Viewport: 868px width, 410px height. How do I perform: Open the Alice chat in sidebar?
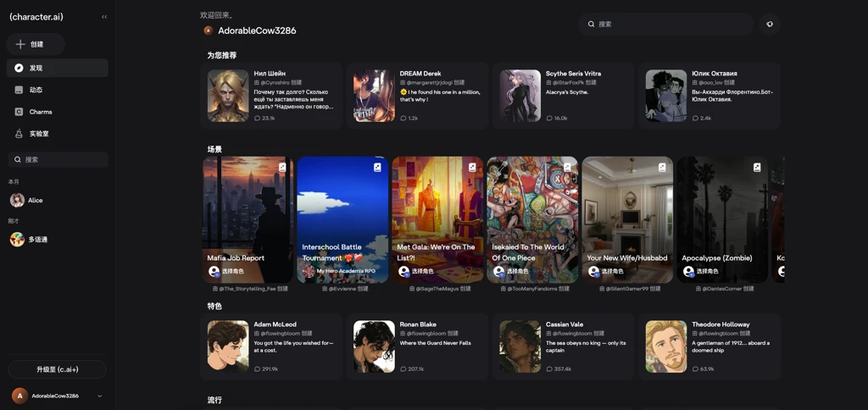(58, 200)
